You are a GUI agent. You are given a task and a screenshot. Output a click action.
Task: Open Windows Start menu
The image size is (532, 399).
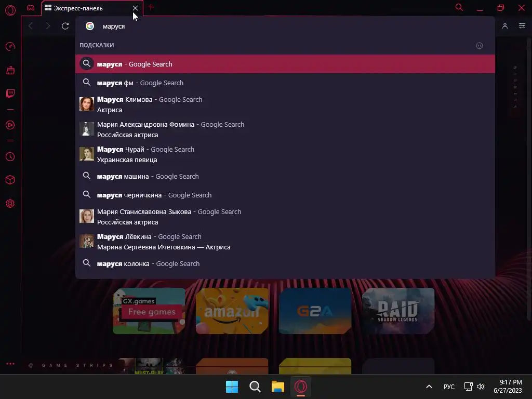[x=232, y=387]
